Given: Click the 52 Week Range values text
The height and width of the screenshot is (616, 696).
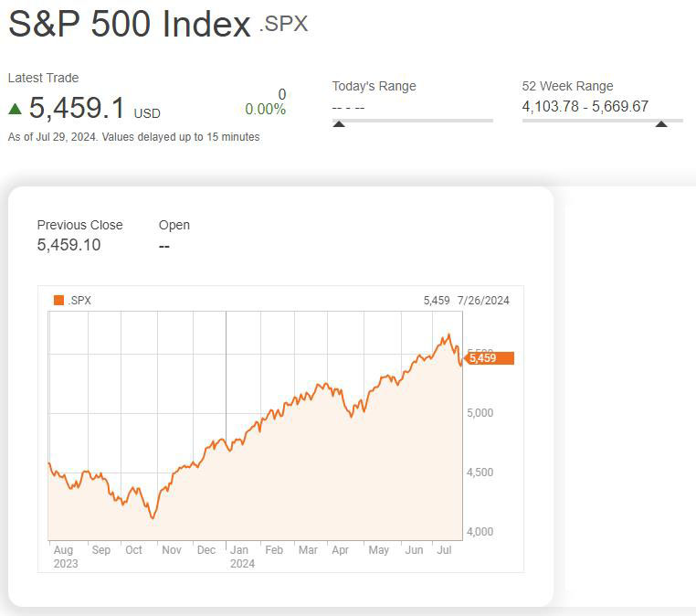Looking at the screenshot, I should pyautogui.click(x=585, y=106).
